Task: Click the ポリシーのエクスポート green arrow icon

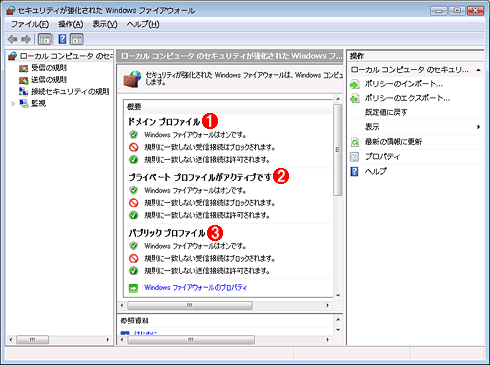Action: (x=355, y=98)
